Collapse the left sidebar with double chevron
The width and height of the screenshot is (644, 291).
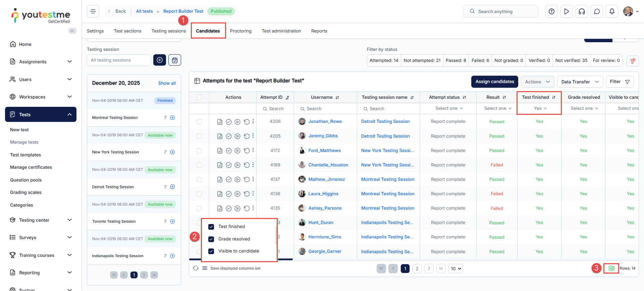coord(72,31)
